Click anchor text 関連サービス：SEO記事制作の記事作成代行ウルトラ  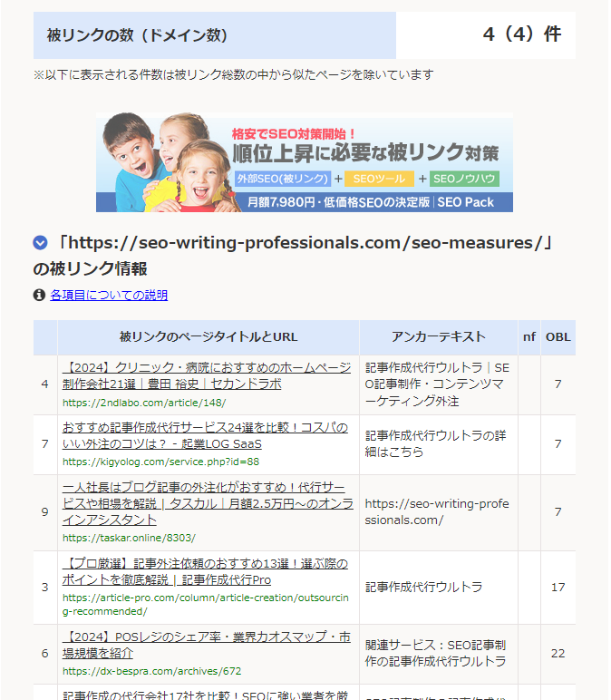click(436, 653)
